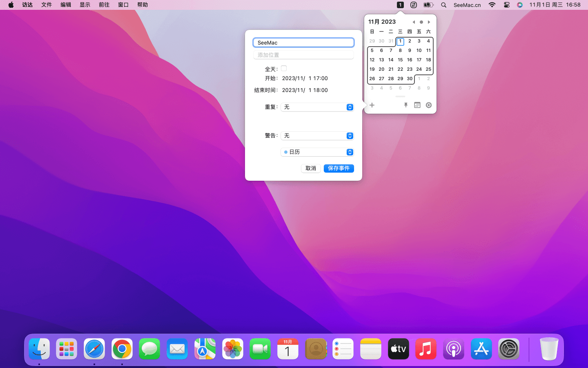
Task: Open the 日历 calendar selection dropdown
Action: click(x=317, y=152)
